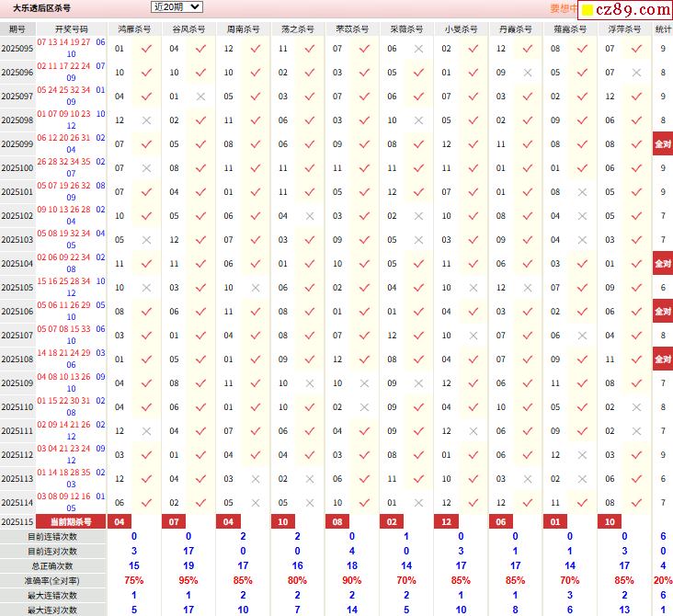Click the 丹鑫杀号 cross in row 2025096
Screen dimensions: 673x616
click(527, 73)
